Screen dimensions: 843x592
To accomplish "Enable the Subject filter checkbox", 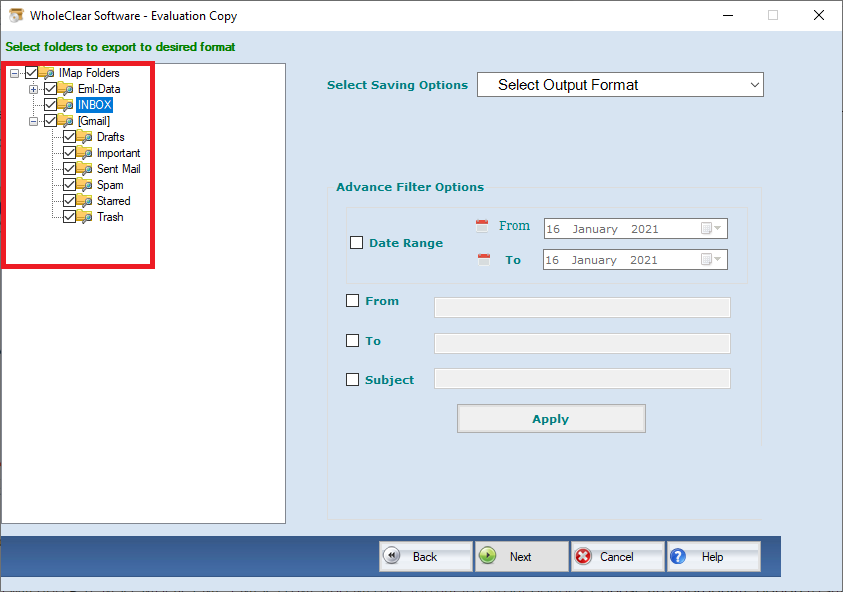I will 352,380.
